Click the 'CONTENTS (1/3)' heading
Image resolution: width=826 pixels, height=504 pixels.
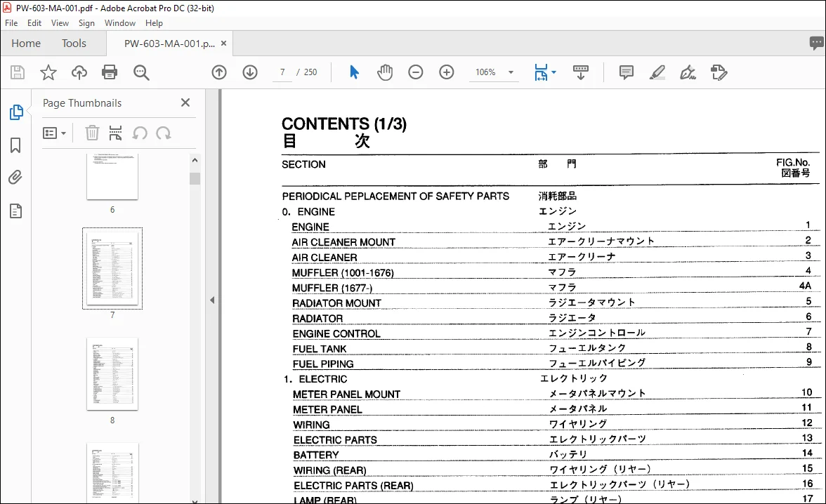(x=344, y=124)
